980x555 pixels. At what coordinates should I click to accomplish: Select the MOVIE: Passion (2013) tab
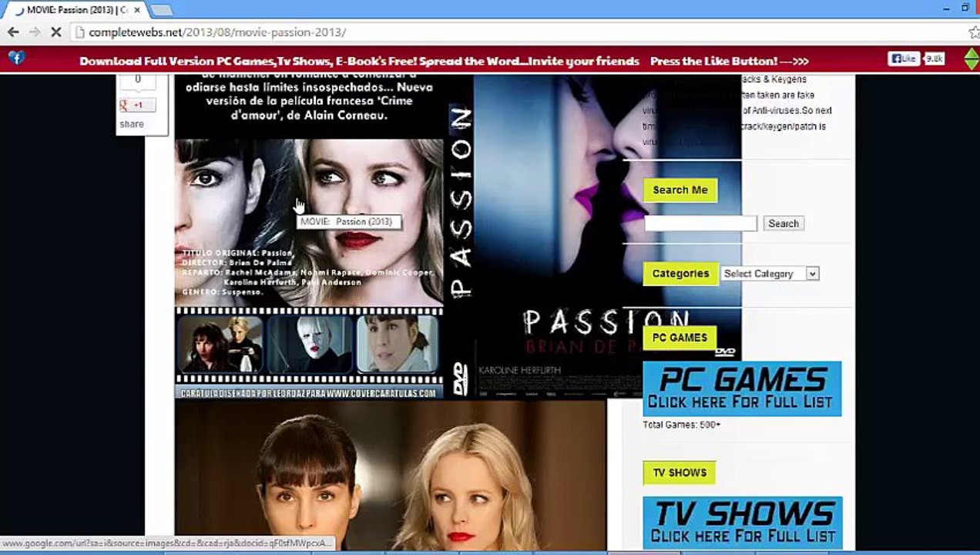[x=76, y=10]
